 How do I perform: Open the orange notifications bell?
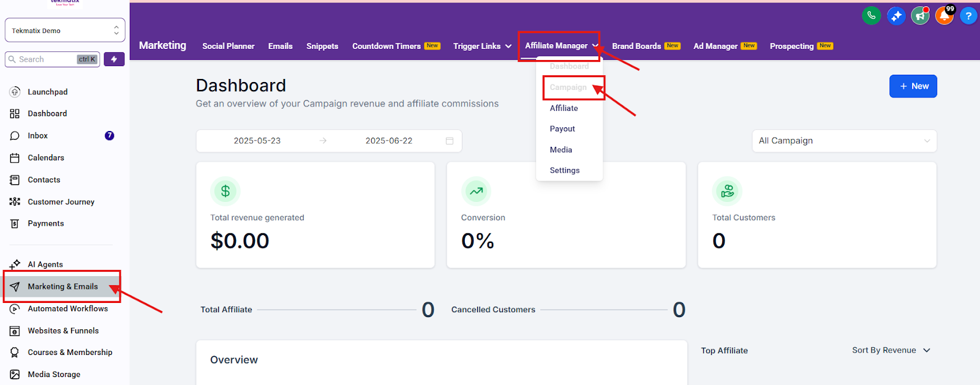pos(944,16)
